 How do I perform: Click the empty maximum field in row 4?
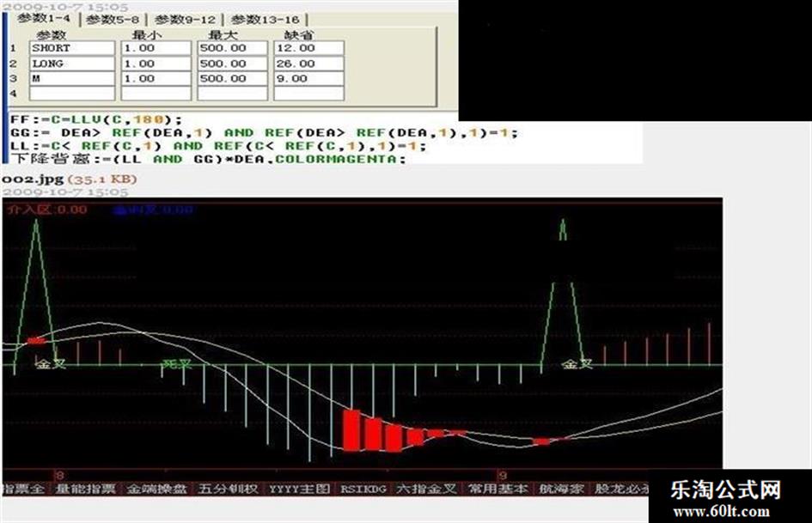pos(232,94)
